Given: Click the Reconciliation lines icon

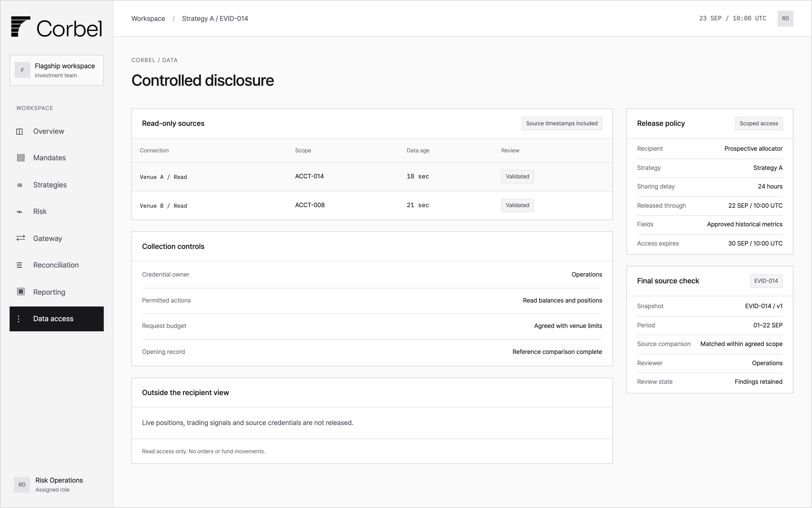Looking at the screenshot, I should coord(20,265).
